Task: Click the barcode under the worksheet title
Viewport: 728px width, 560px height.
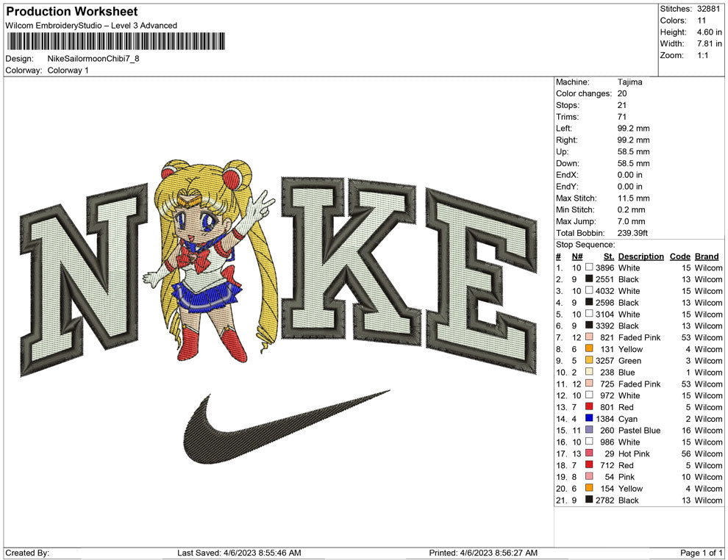Action: (x=115, y=41)
